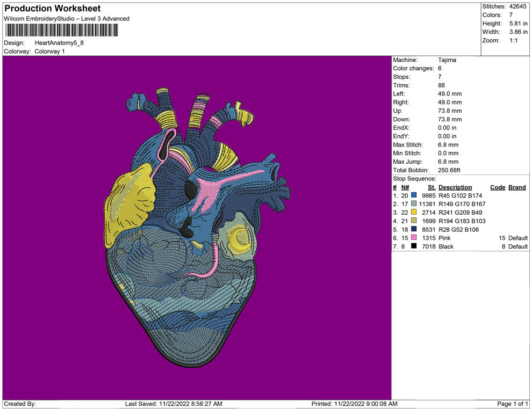Viewport: 532px width, 409px height.
Task: Click the 'Pink' description text
Action: [444, 238]
